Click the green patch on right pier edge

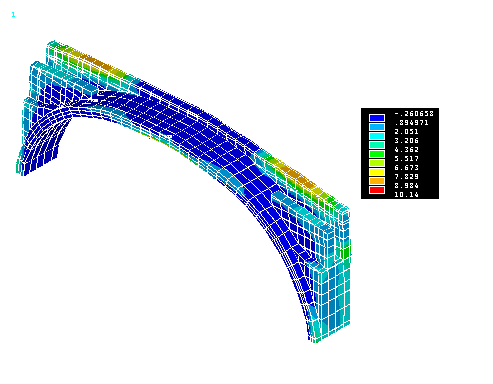[x=345, y=252]
